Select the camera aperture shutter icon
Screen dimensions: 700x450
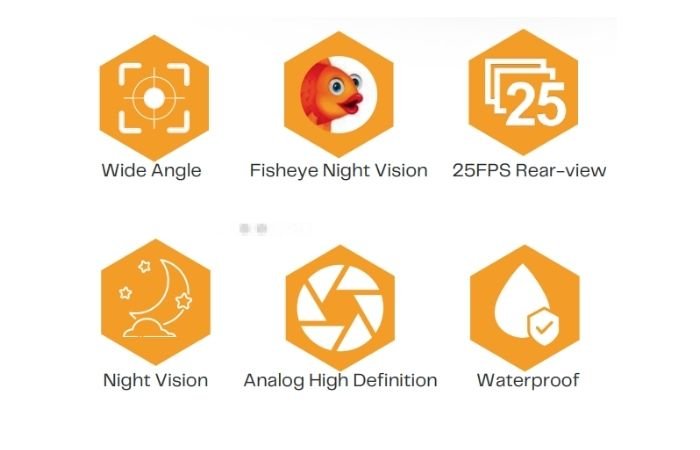(x=340, y=308)
